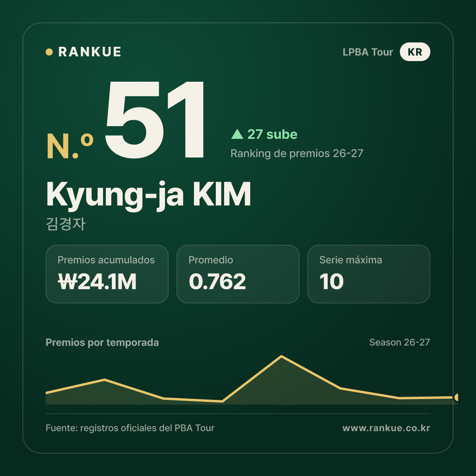Click the LPBA Tour label
This screenshot has width=476, height=476.
point(368,52)
